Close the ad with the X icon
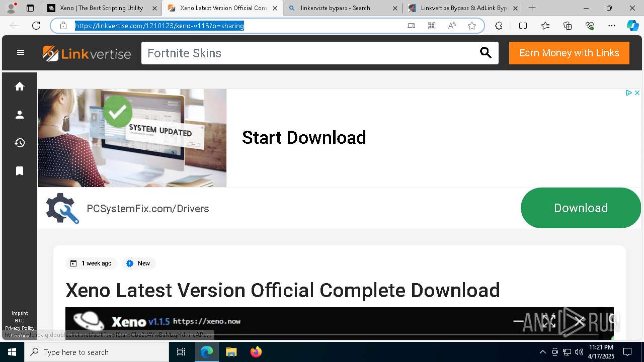This screenshot has width=644, height=362. point(637,93)
